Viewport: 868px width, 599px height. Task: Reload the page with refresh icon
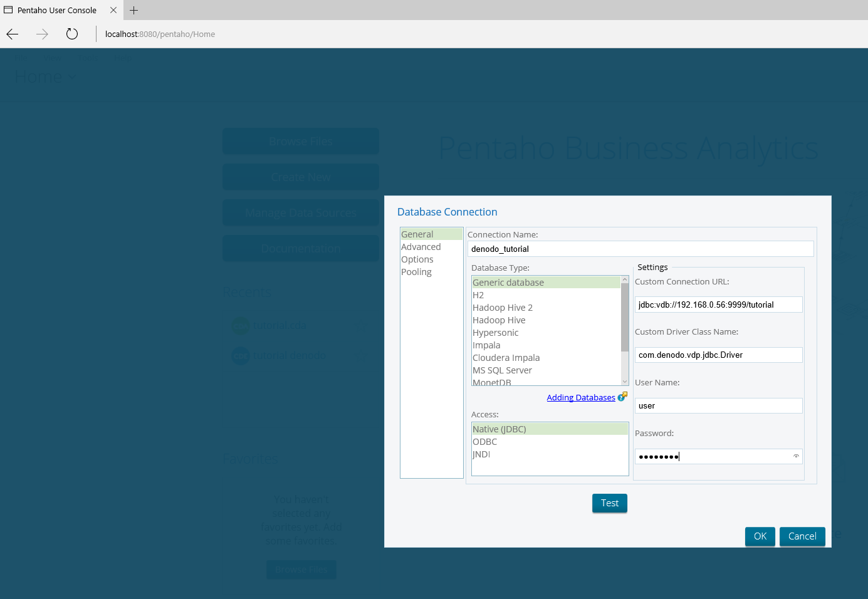point(72,34)
